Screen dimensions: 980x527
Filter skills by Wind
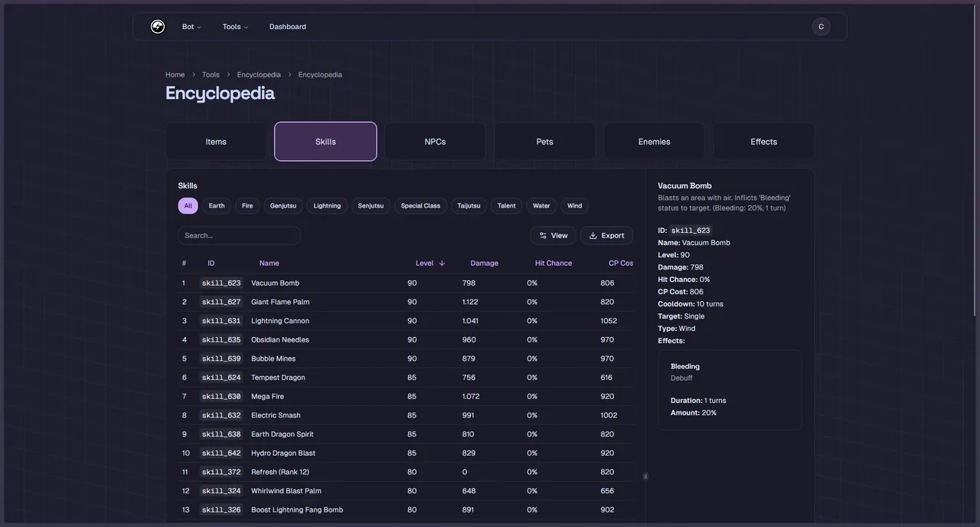pyautogui.click(x=574, y=206)
